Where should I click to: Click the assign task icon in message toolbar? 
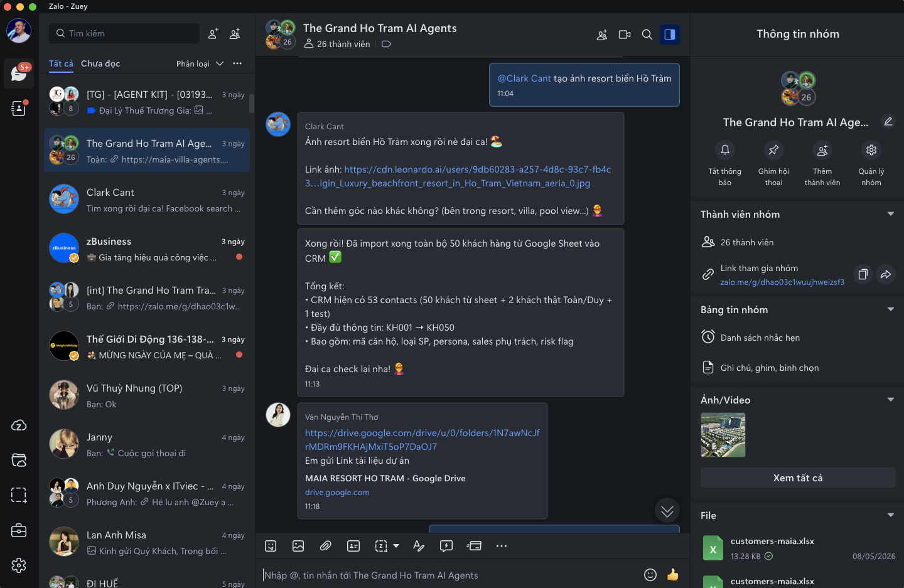474,546
